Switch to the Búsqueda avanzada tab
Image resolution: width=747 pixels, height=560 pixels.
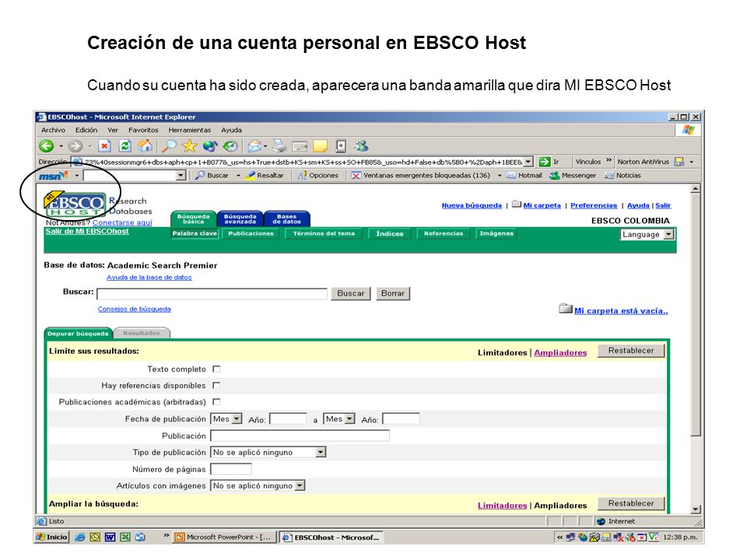coord(240,219)
